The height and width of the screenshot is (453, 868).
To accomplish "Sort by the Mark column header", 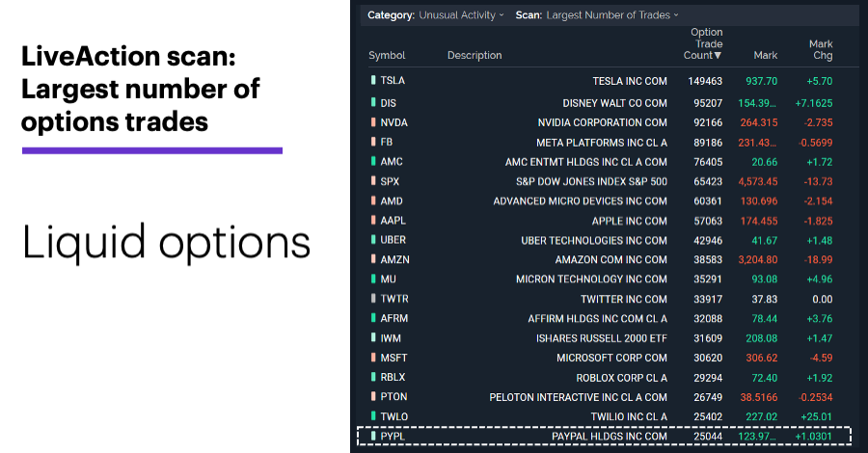I will click(x=766, y=55).
